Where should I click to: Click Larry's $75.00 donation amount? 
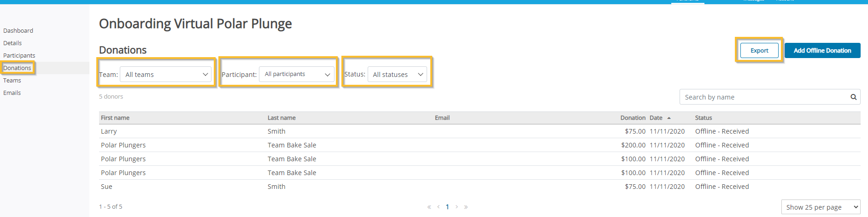[x=635, y=131]
